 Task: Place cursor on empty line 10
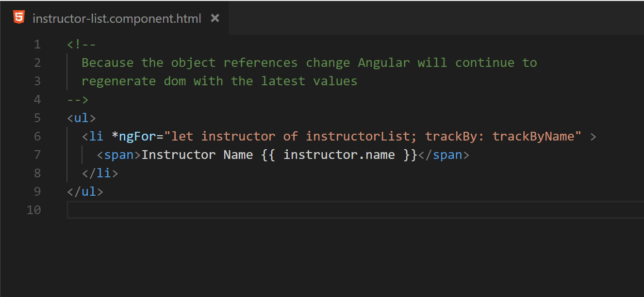pyautogui.click(x=355, y=210)
